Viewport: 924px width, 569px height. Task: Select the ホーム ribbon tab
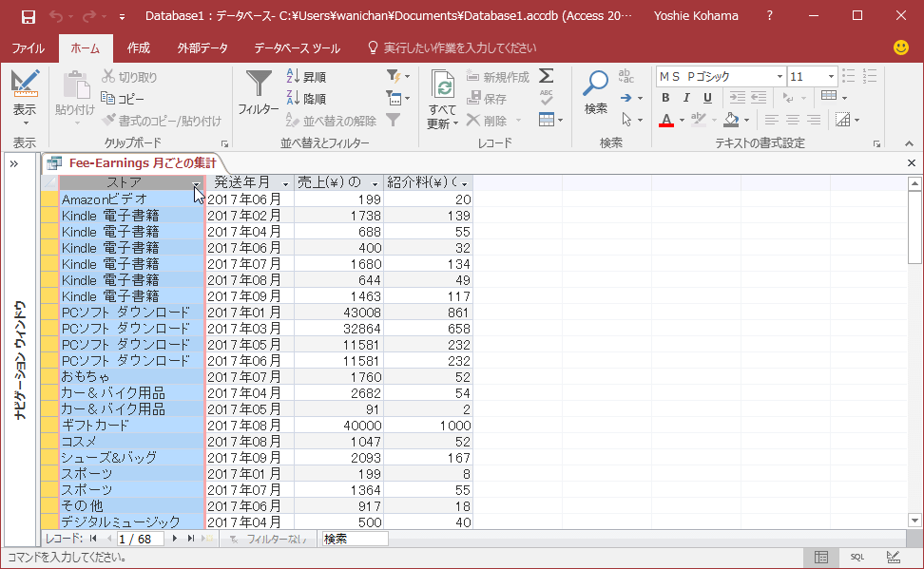click(x=86, y=48)
